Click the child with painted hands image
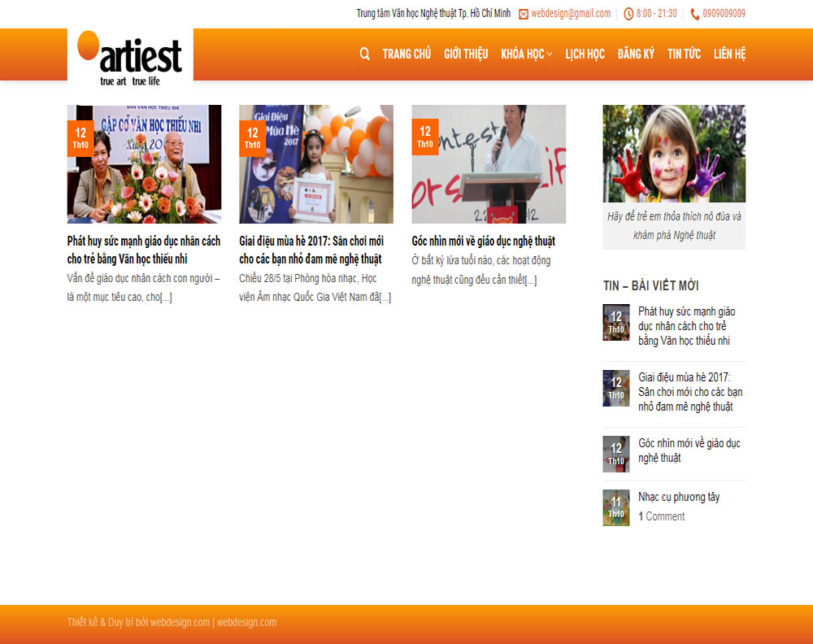 [x=674, y=154]
